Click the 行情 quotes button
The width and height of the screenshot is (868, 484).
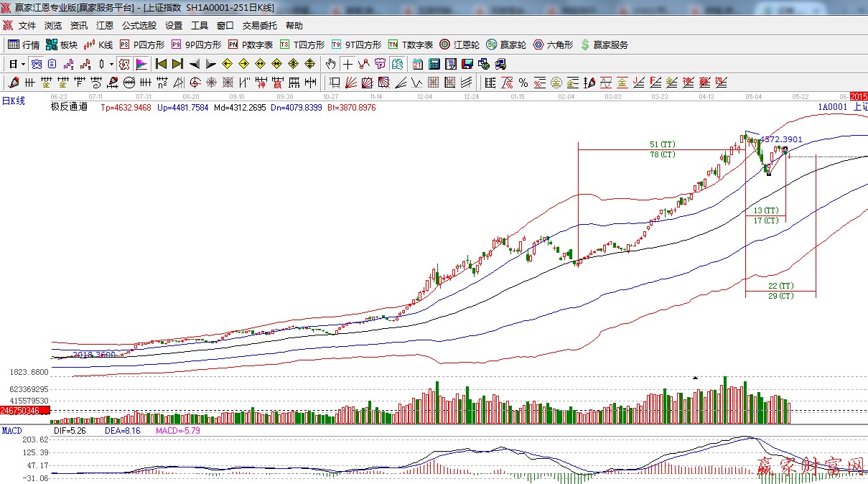pyautogui.click(x=24, y=45)
